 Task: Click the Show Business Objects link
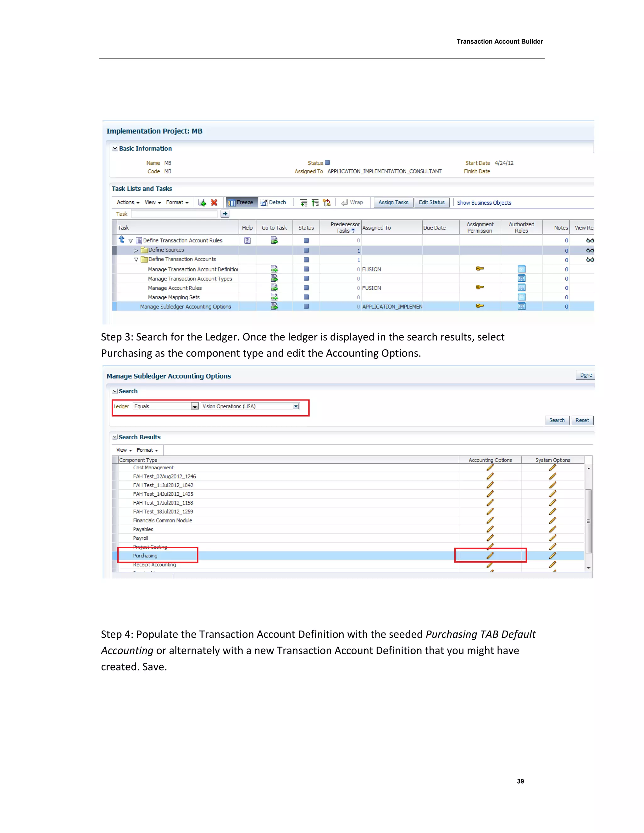(484, 203)
